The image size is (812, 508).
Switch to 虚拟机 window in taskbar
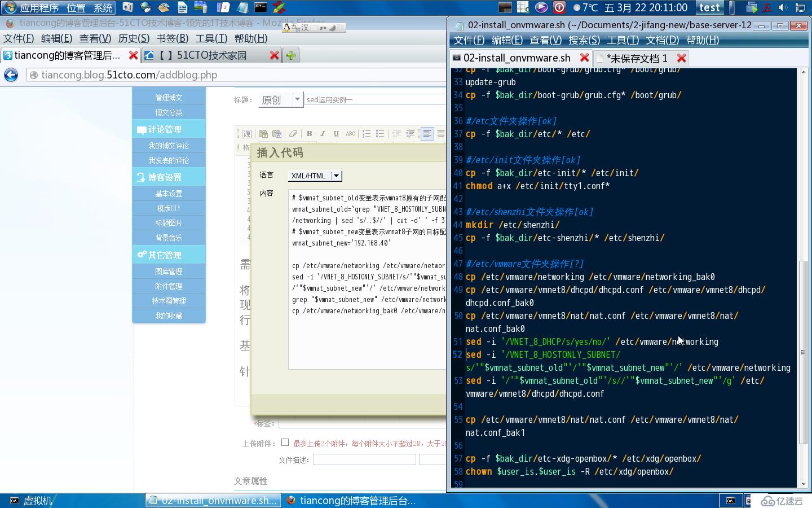[73, 501]
